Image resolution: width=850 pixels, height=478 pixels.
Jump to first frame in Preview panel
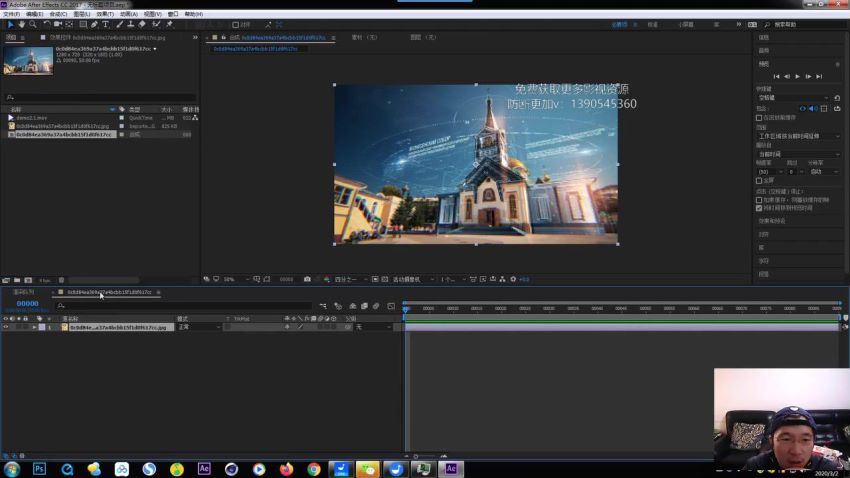click(x=776, y=76)
